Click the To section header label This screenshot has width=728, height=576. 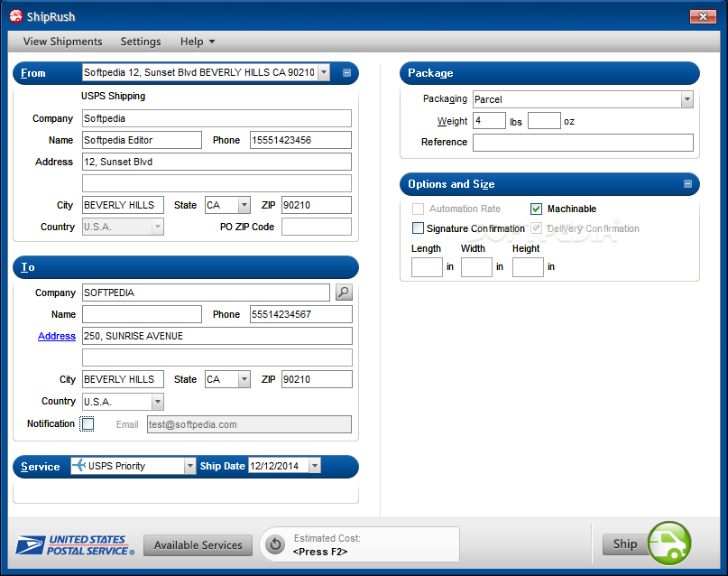coord(28,267)
